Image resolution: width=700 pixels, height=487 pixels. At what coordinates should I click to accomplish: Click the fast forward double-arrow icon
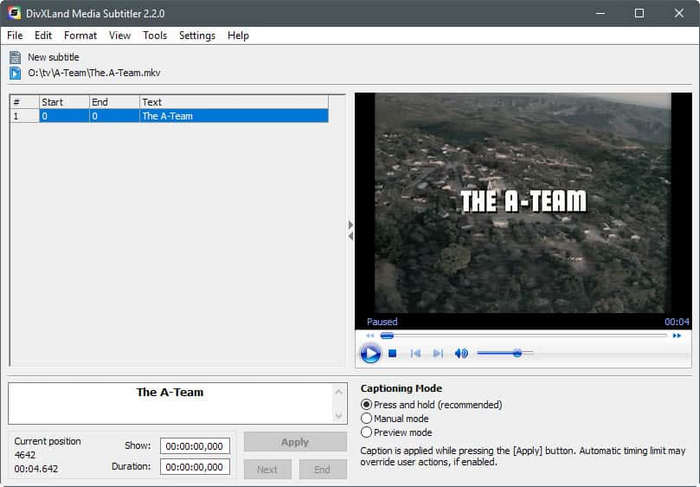(677, 335)
